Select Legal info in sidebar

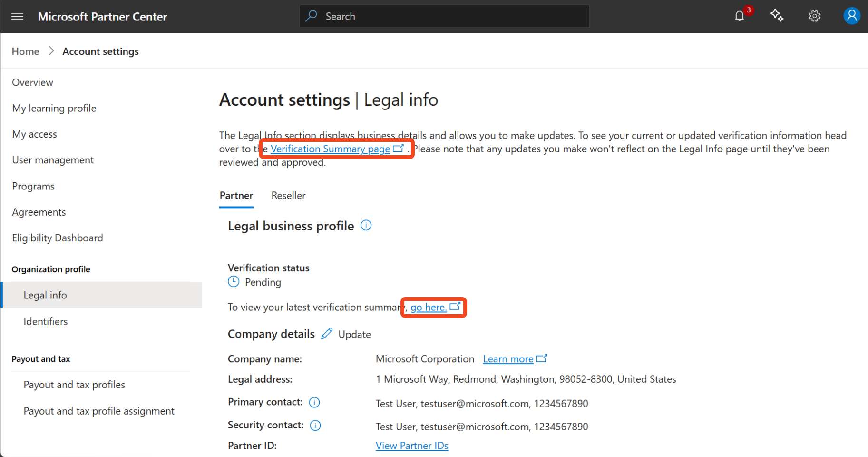tap(102, 295)
